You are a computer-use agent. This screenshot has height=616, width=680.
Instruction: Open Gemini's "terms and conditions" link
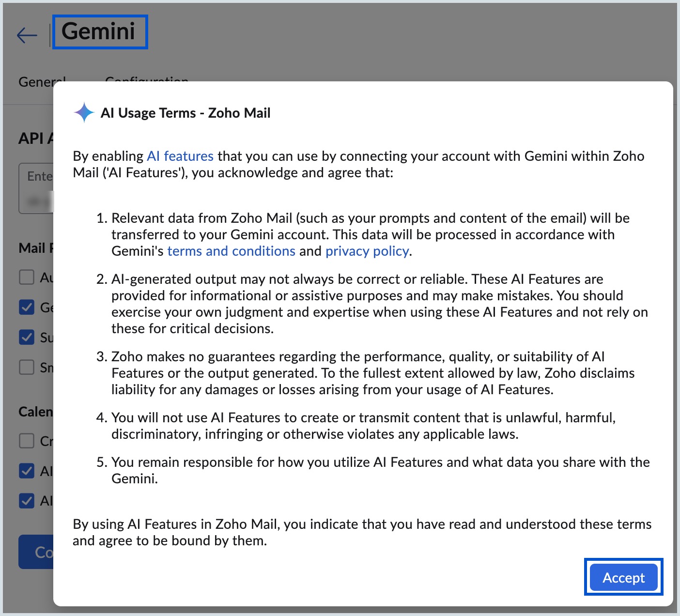(231, 251)
